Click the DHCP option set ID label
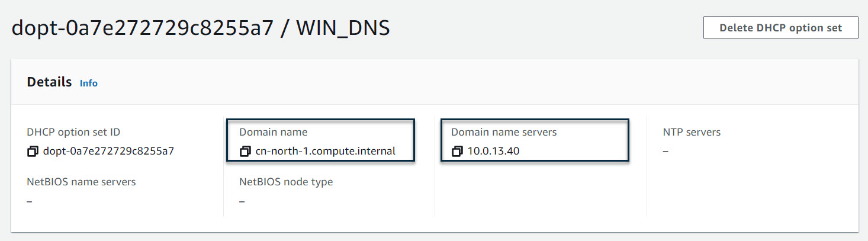This screenshot has width=868, height=241. 73,132
